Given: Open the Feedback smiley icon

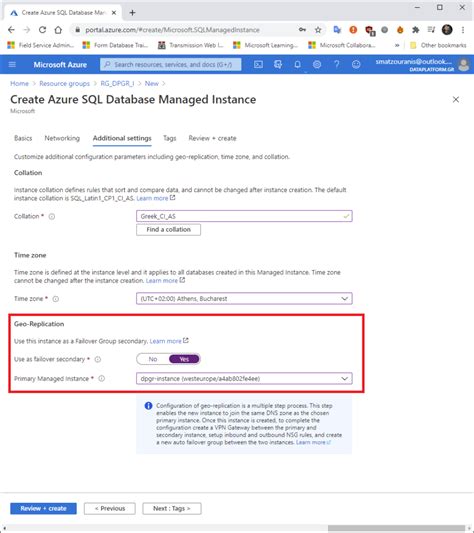Looking at the screenshot, I should (x=356, y=65).
